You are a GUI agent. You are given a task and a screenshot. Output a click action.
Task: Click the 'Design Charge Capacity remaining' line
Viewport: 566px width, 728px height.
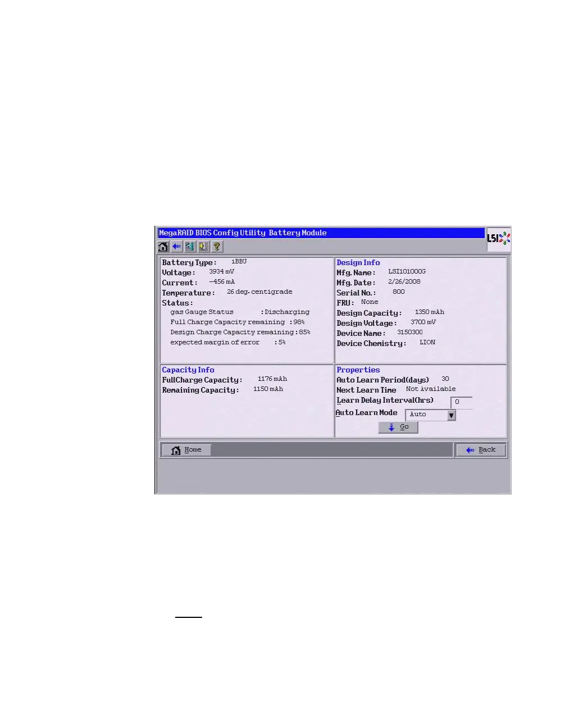(x=240, y=333)
